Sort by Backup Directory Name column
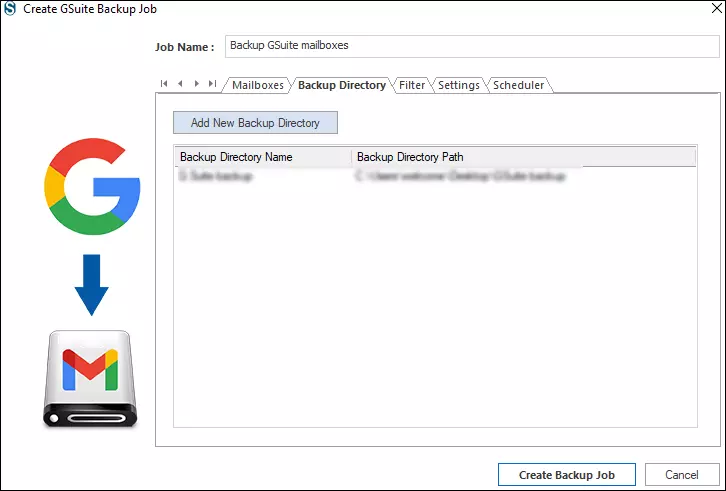This screenshot has width=726, height=491. [x=263, y=157]
